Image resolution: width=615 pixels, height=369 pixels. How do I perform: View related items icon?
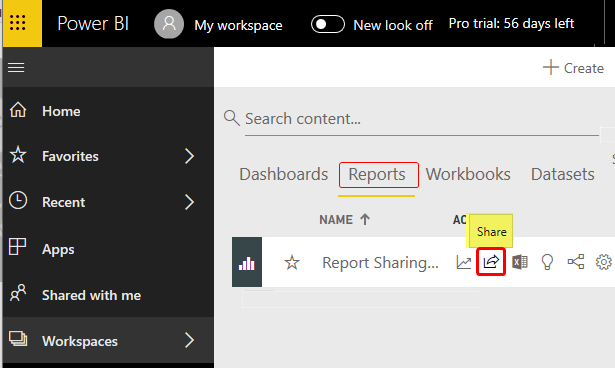coord(576,262)
